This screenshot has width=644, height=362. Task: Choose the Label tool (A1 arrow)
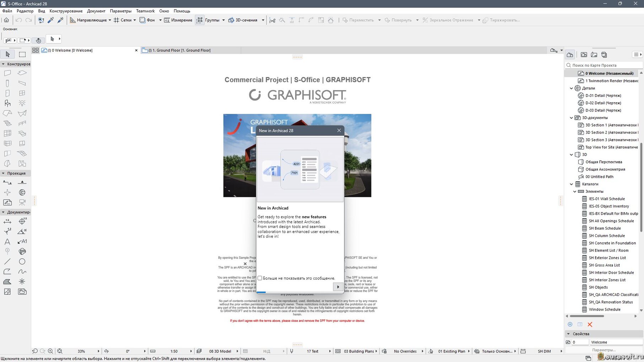click(x=22, y=242)
